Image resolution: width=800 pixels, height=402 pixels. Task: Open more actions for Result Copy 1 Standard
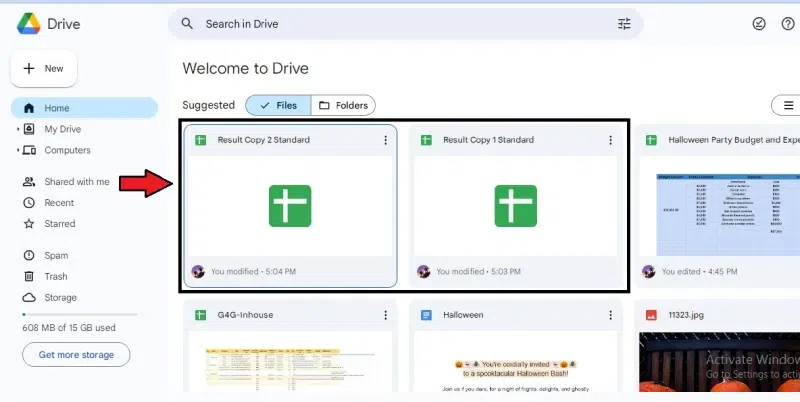[x=610, y=140]
